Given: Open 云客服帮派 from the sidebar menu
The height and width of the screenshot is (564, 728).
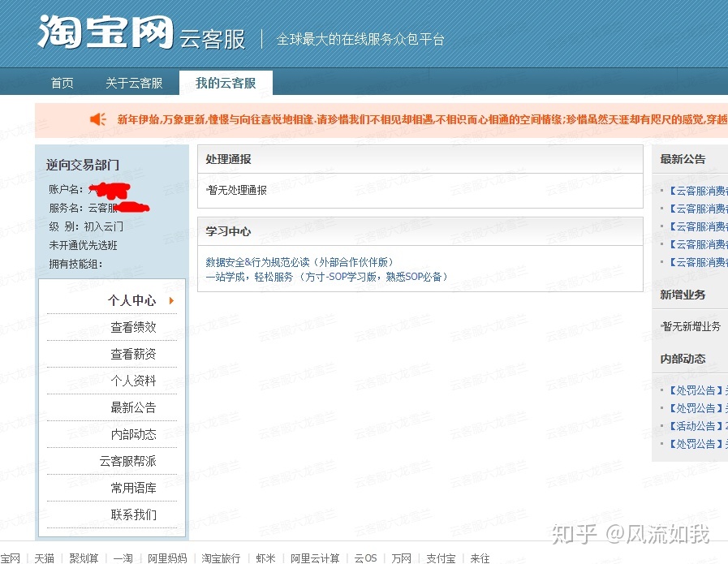Looking at the screenshot, I should [127, 462].
